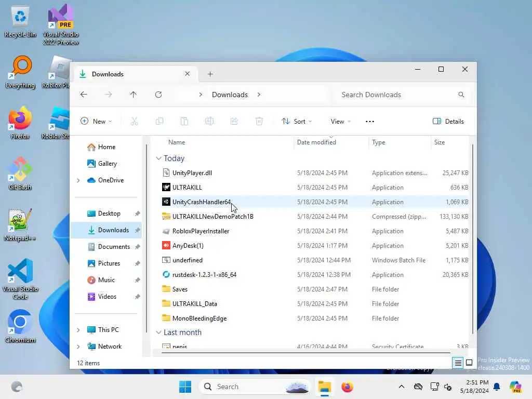Select the RobloxPlayerInstaller icon
This screenshot has width=532, height=399.
pyautogui.click(x=166, y=231)
